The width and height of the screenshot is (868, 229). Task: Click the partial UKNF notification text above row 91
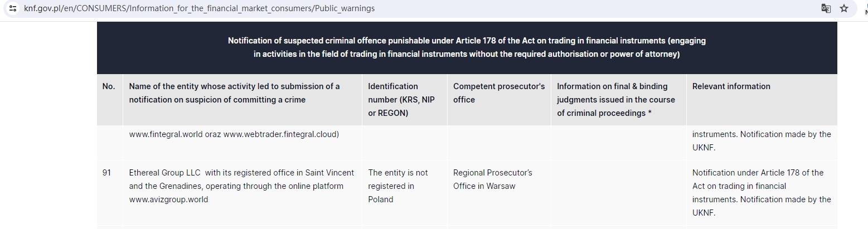762,141
